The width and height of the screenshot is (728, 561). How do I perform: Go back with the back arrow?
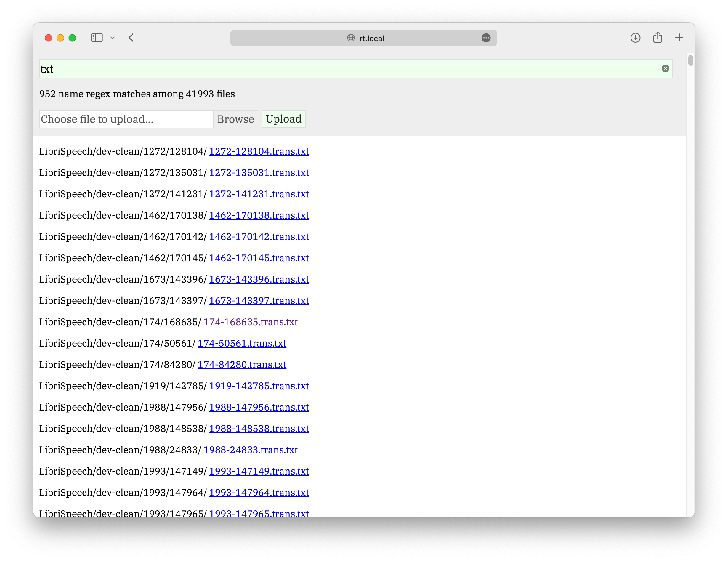131,38
